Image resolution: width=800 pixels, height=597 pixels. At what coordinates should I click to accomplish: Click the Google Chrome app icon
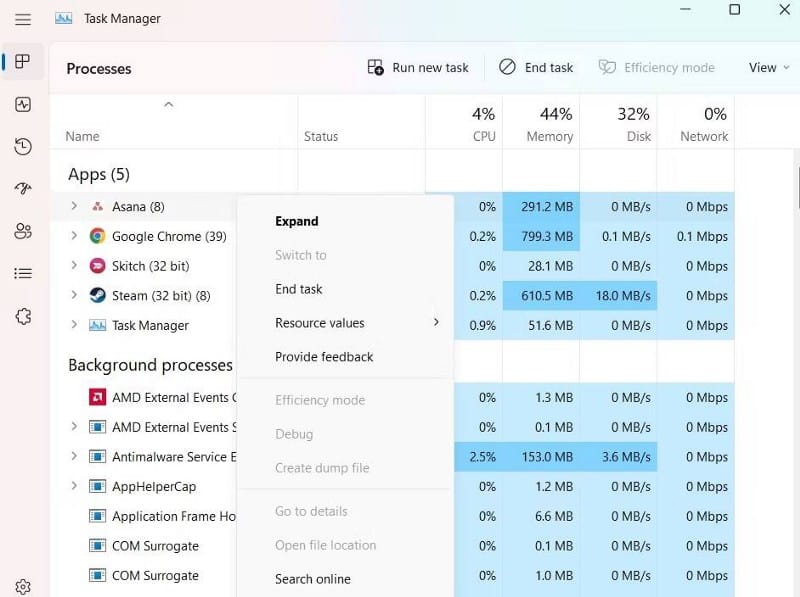click(97, 236)
